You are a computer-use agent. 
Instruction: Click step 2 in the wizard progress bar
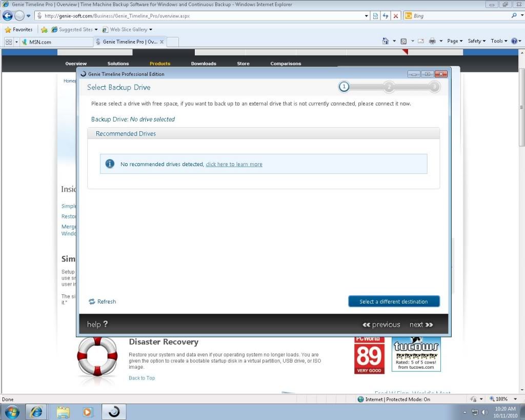[x=389, y=87]
